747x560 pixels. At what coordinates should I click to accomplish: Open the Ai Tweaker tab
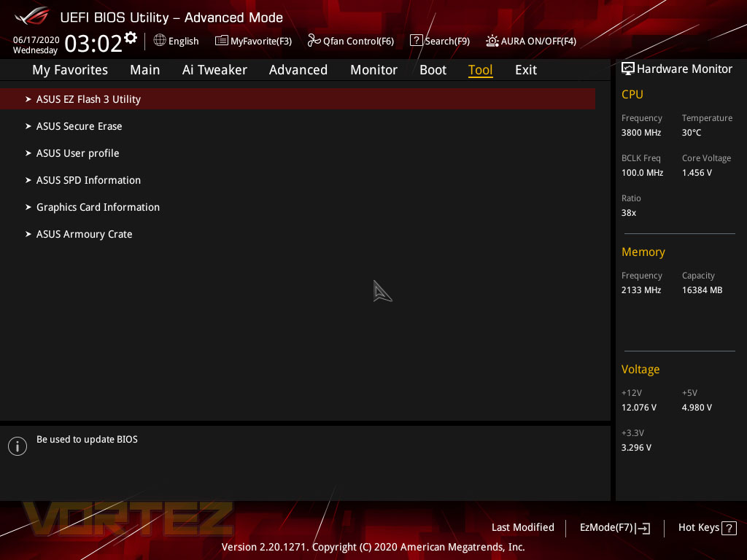pyautogui.click(x=214, y=70)
